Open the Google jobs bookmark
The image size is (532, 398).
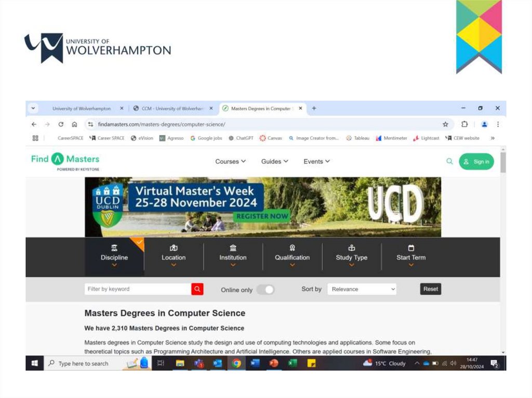tap(206, 138)
